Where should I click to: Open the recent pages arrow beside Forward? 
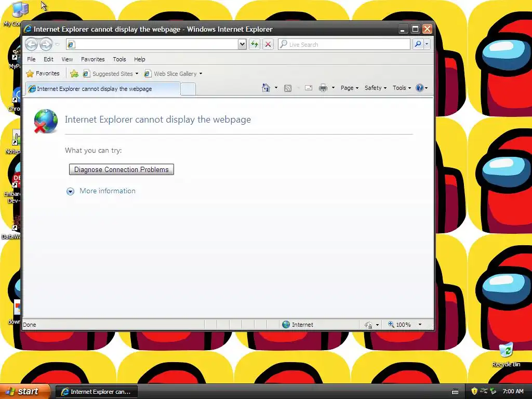point(57,45)
